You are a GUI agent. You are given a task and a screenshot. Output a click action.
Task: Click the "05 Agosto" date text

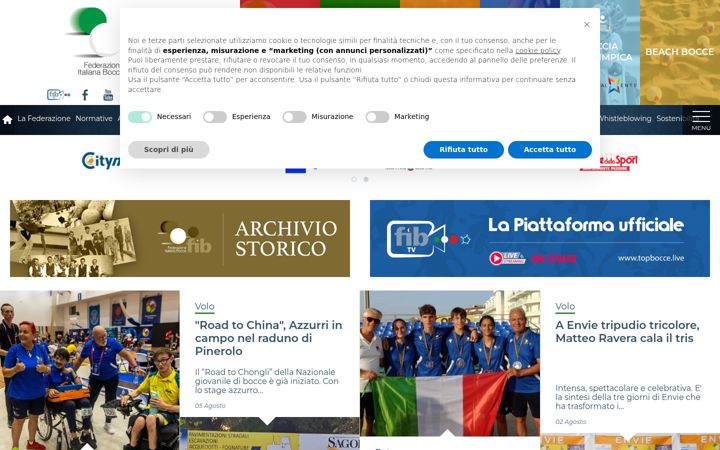tap(210, 406)
